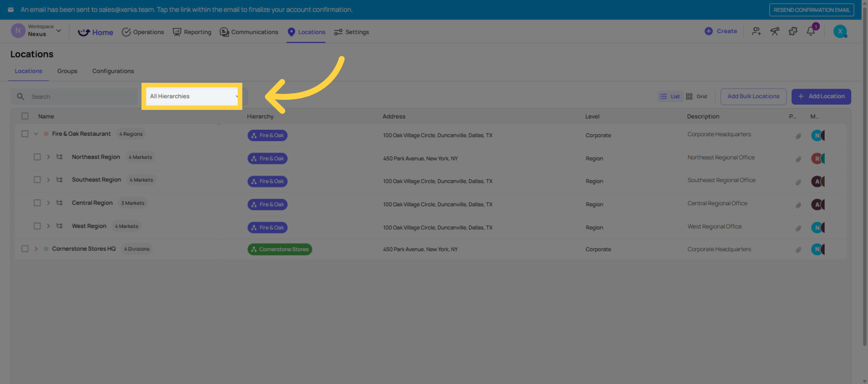Click the notifications bell icon
The image size is (868, 384).
[x=811, y=31]
